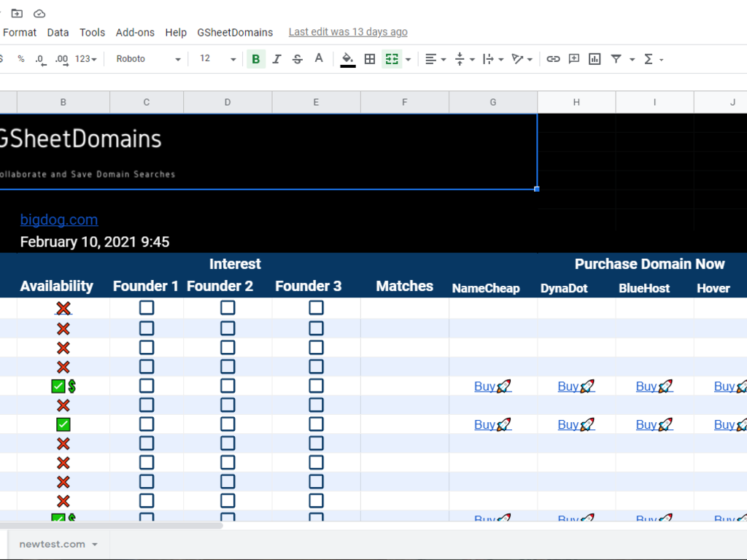Insert a chart from the toolbar
This screenshot has width=747, height=560.
click(x=595, y=59)
